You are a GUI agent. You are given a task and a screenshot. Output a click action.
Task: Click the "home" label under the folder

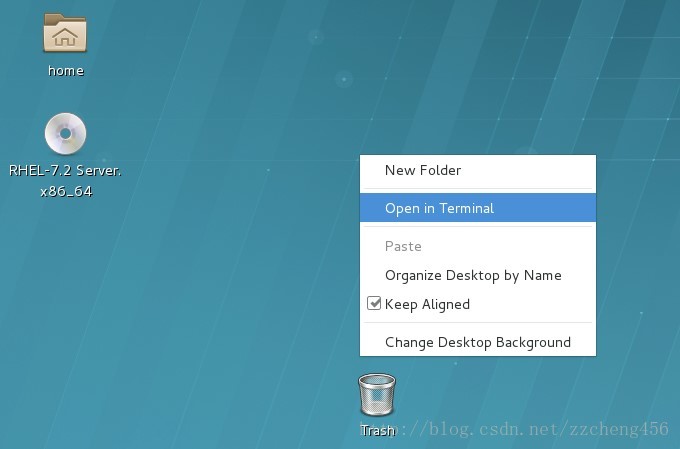click(x=65, y=71)
